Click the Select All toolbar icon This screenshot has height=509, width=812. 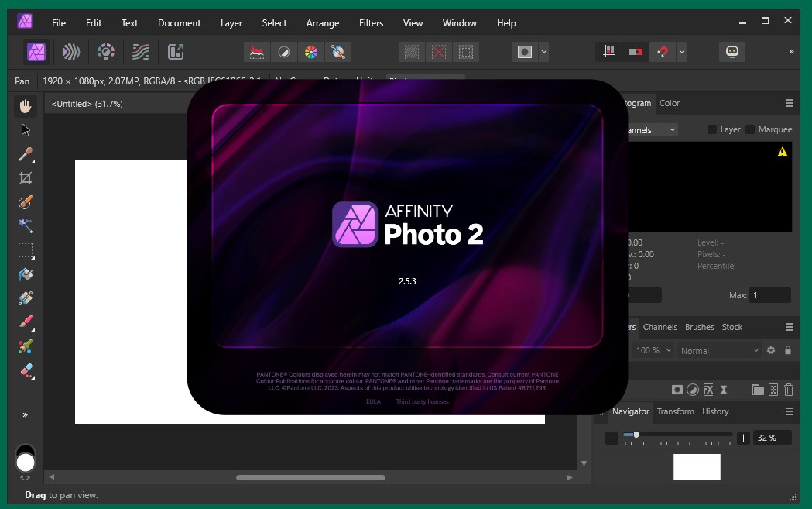[x=412, y=52]
